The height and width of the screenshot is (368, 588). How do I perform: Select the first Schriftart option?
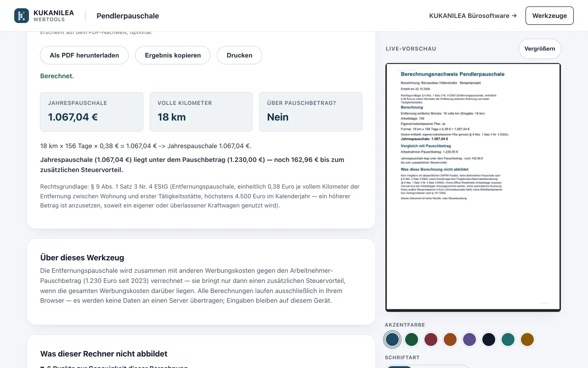399,367
